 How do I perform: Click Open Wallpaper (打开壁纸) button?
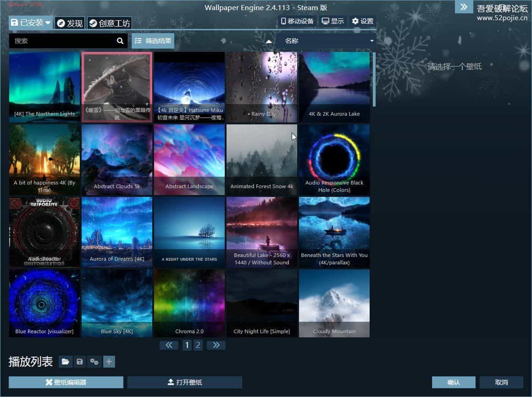tap(184, 382)
